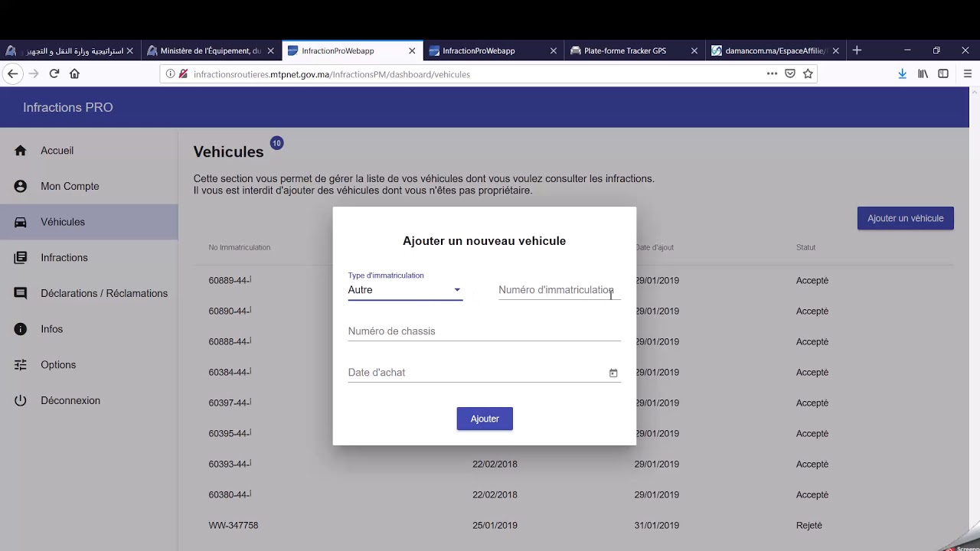Click the browser forward arrow
980x551 pixels.
33,73
